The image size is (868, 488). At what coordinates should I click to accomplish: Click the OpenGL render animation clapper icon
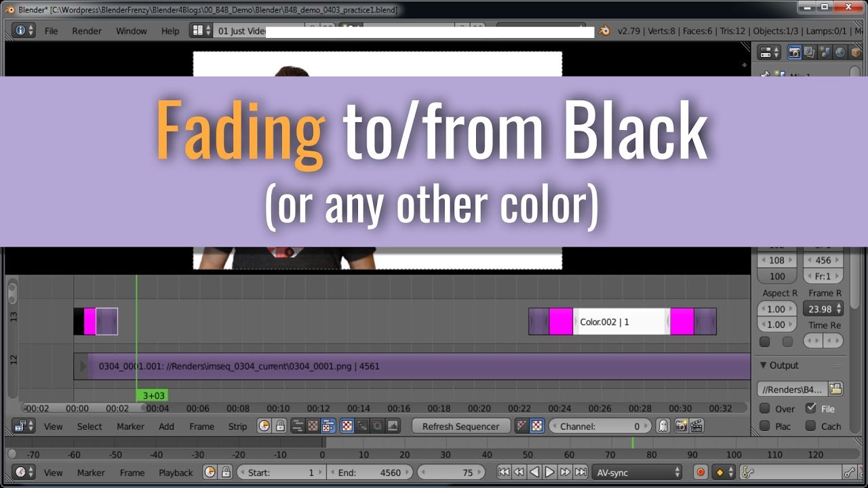696,426
